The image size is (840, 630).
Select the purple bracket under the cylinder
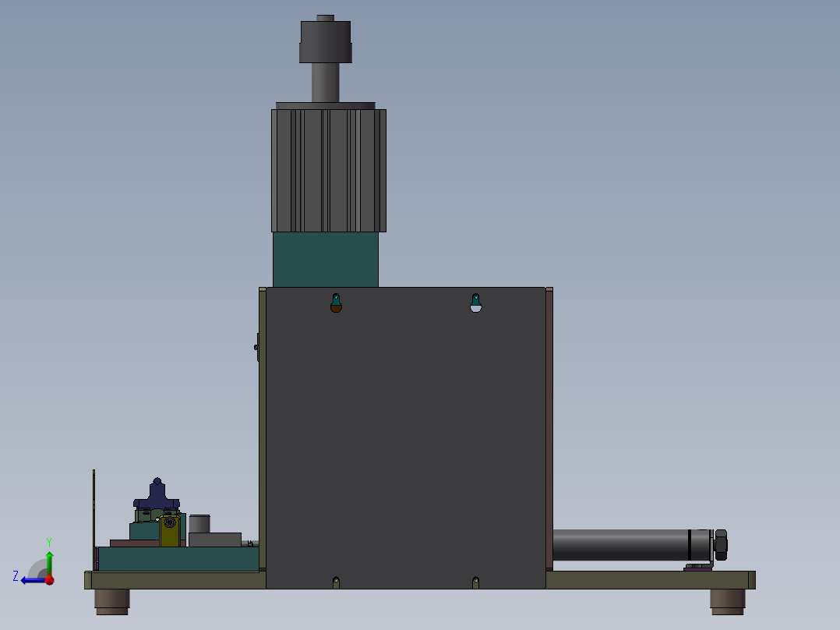pos(698,568)
